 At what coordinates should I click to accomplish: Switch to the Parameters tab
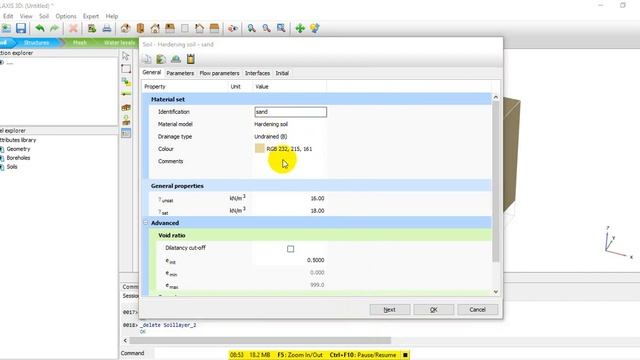click(180, 73)
